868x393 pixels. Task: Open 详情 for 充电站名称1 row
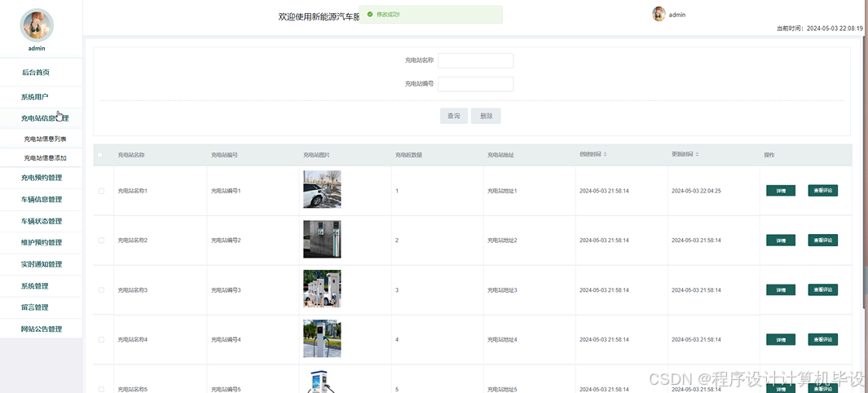coord(781,191)
